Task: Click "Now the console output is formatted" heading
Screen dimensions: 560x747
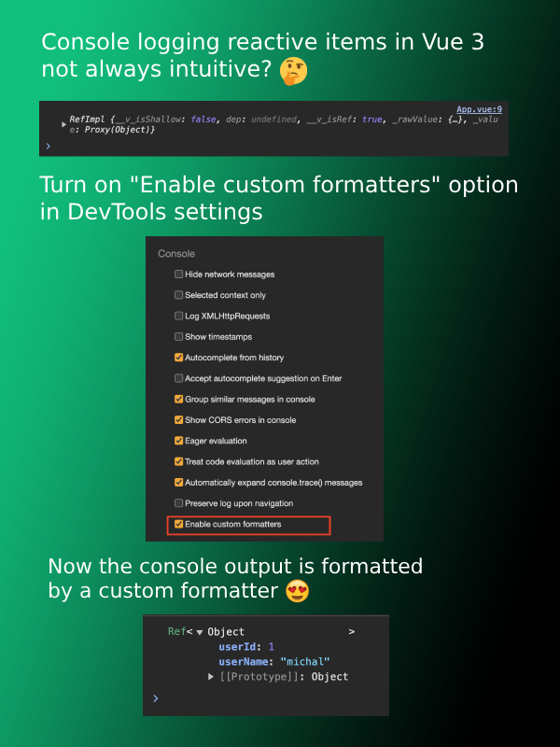Action: point(235,578)
